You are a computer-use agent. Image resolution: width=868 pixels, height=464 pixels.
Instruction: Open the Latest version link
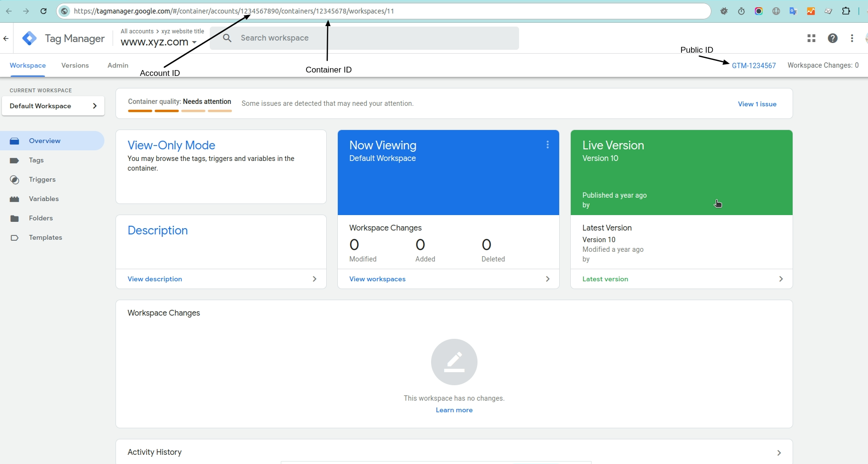tap(605, 279)
